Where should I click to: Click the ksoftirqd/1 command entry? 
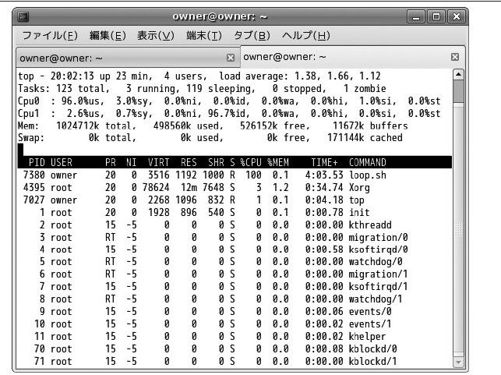[x=378, y=287]
